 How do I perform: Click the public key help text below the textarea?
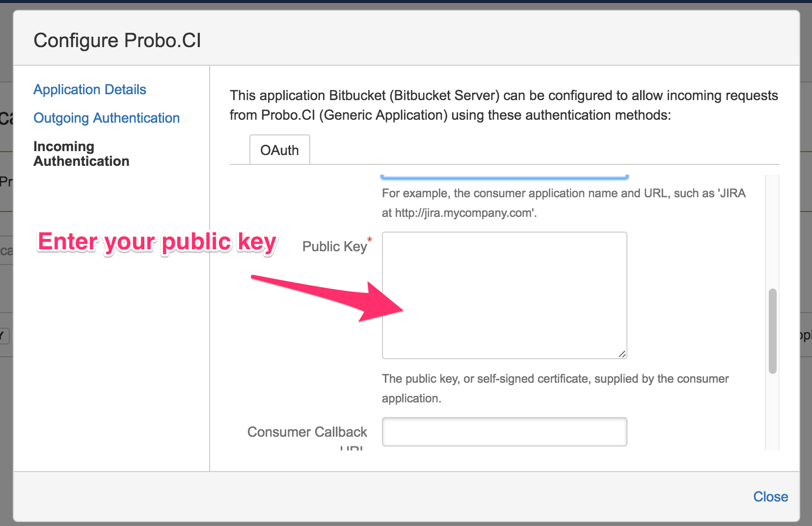pyautogui.click(x=555, y=388)
